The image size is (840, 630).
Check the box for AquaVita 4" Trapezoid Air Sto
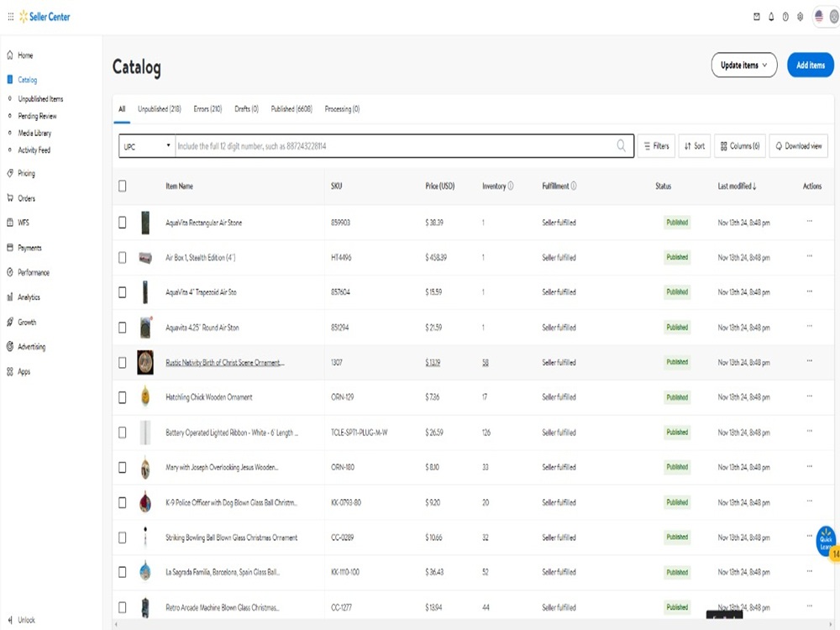(122, 292)
